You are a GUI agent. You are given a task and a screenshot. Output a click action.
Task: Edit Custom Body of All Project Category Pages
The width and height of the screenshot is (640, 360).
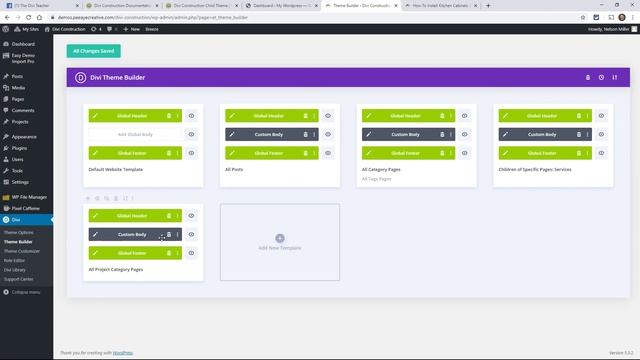pyautogui.click(x=95, y=234)
